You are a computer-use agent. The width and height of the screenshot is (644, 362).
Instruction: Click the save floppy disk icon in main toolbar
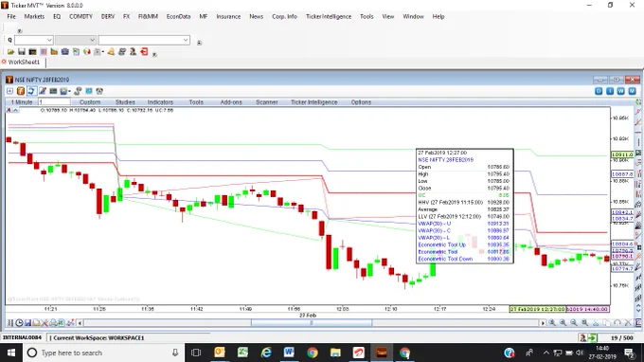pyautogui.click(x=22, y=52)
